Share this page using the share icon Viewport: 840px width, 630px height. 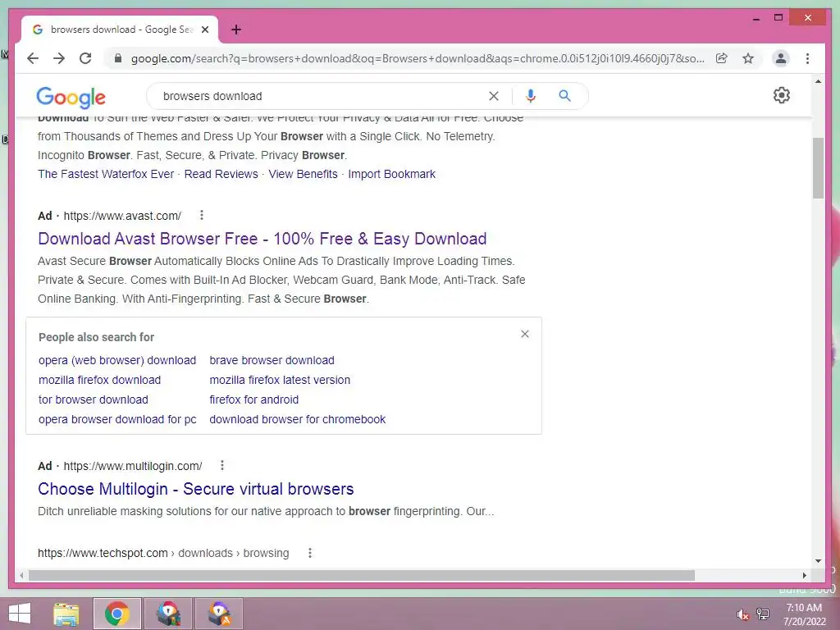(722, 58)
